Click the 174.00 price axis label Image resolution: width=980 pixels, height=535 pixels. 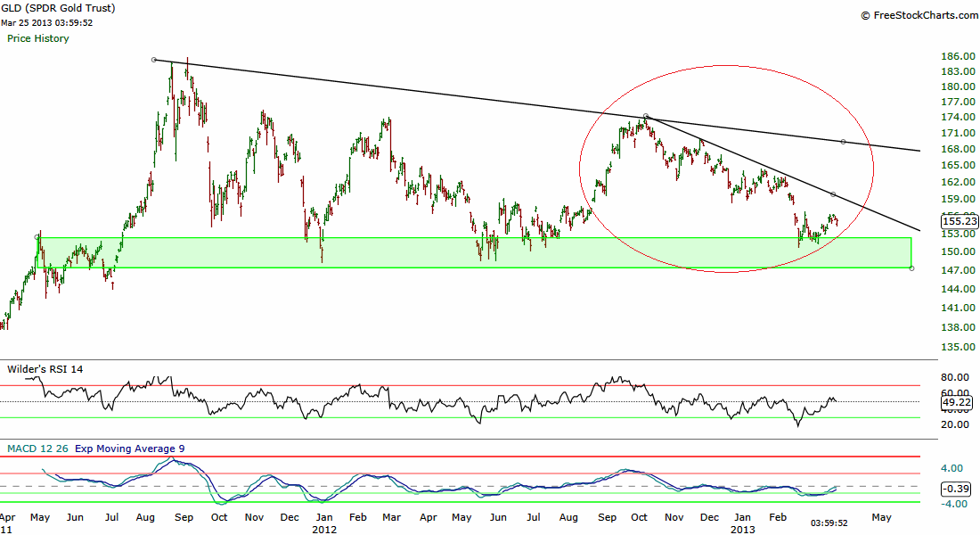point(958,117)
